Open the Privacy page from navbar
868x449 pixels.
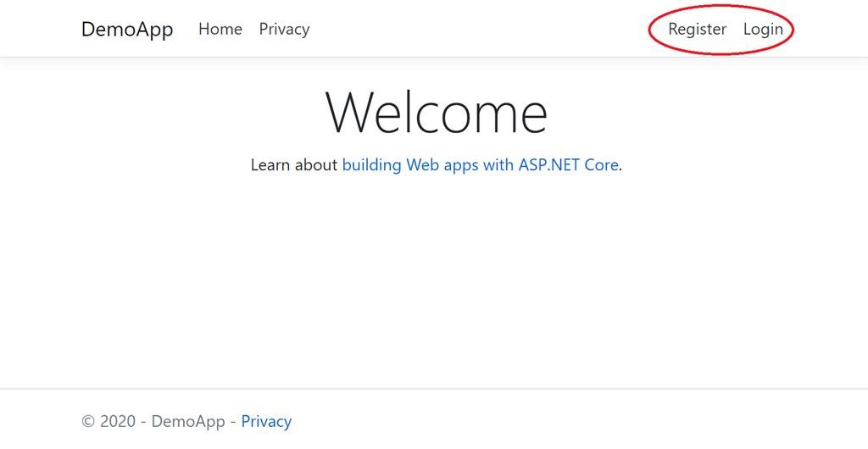tap(284, 29)
